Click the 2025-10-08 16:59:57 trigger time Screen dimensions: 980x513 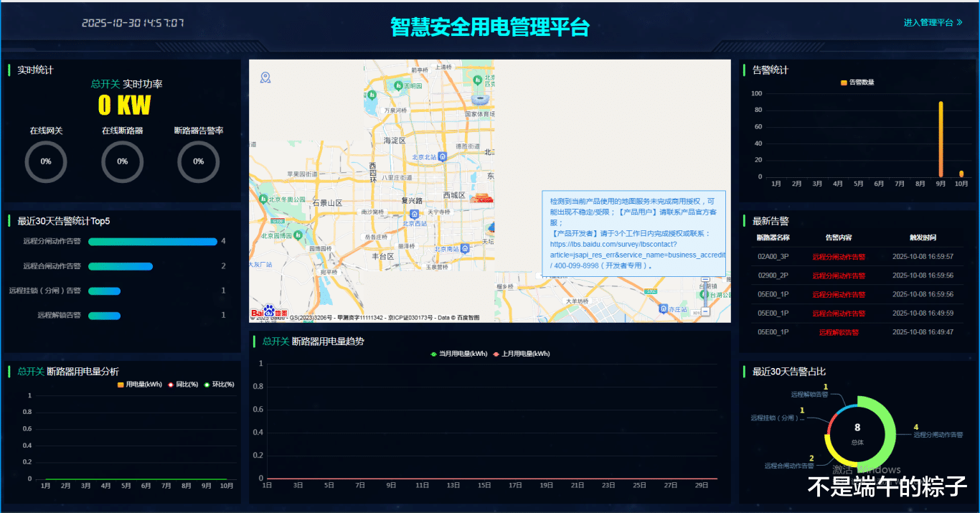pos(923,256)
